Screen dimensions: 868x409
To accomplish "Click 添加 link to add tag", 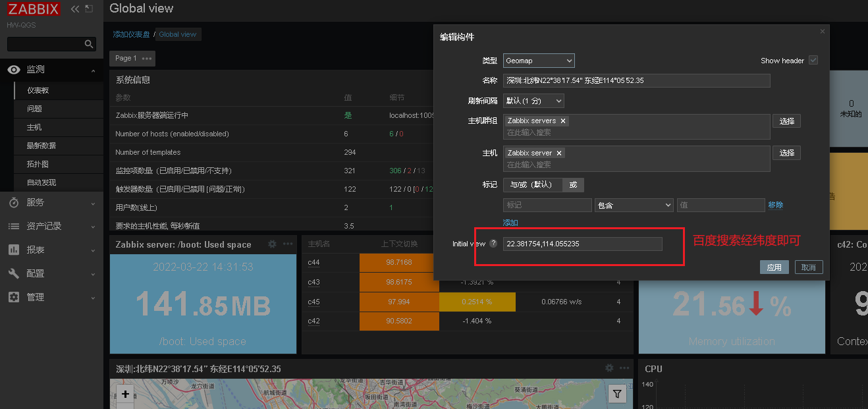I will point(510,223).
